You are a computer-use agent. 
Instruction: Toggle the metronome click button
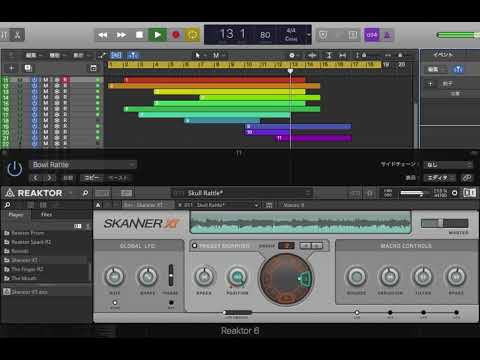(387, 35)
